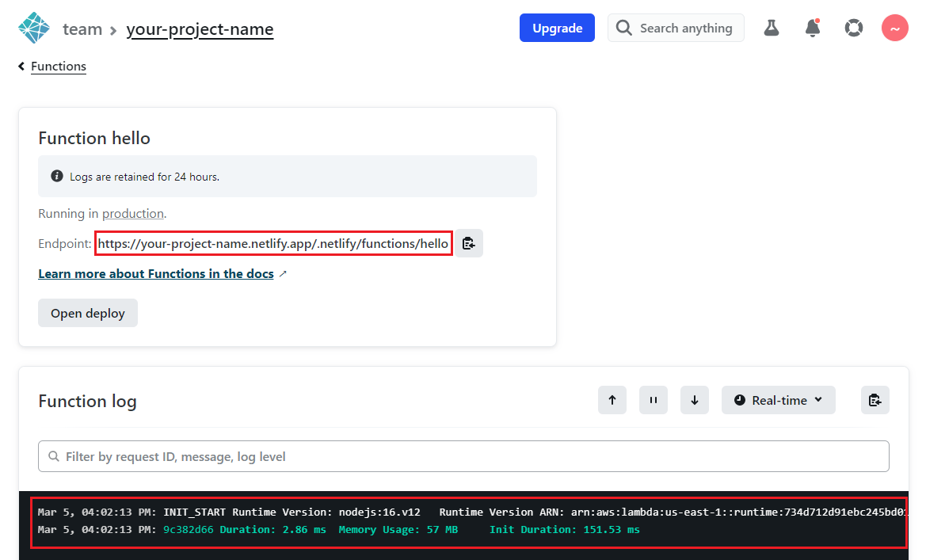This screenshot has height=560, width=926.
Task: Open the account menu via the avatar
Action: pyautogui.click(x=894, y=28)
